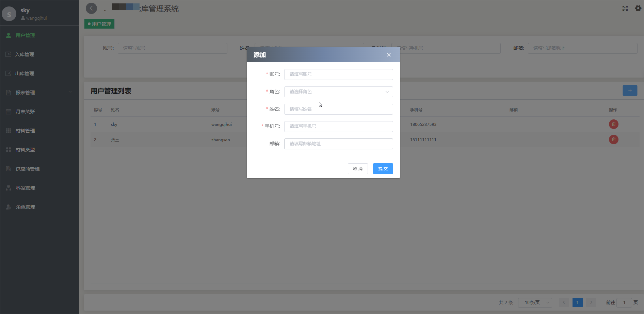This screenshot has width=644, height=314.
Task: Open 入库管理 menu item
Action: pos(39,54)
